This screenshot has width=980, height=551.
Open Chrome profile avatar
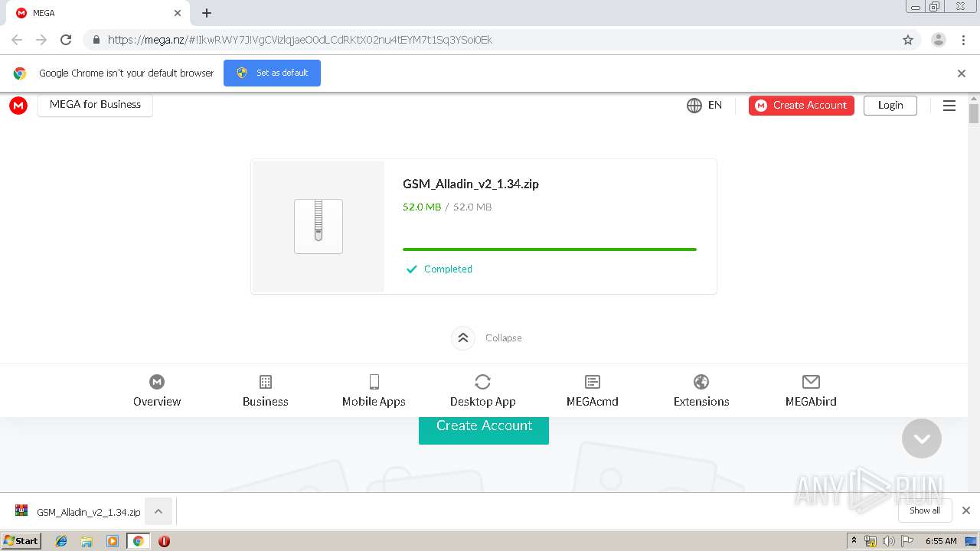(x=939, y=40)
